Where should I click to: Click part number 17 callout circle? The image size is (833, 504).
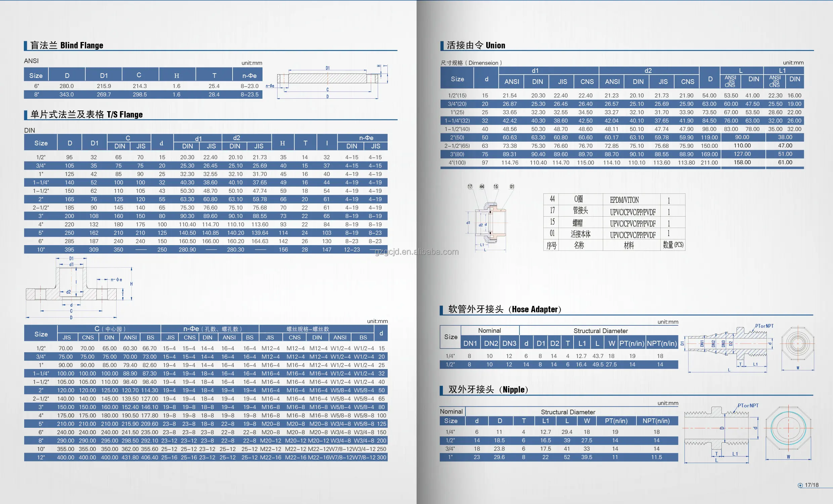(x=470, y=186)
